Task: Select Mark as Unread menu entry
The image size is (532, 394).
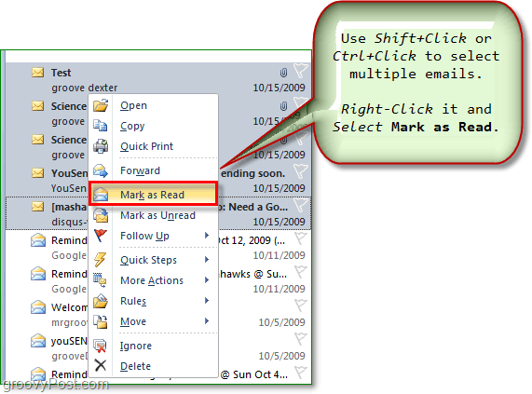Action: tap(154, 215)
